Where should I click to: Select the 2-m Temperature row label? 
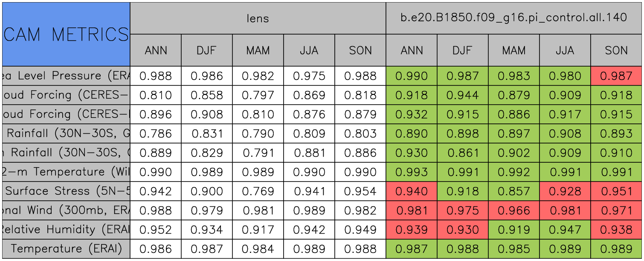66,172
